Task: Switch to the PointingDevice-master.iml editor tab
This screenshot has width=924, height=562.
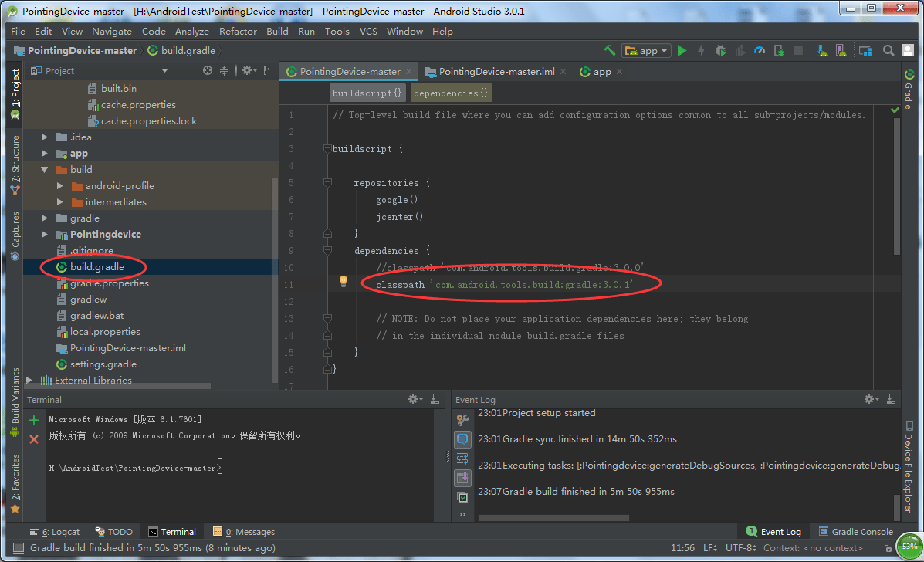Action: (495, 71)
